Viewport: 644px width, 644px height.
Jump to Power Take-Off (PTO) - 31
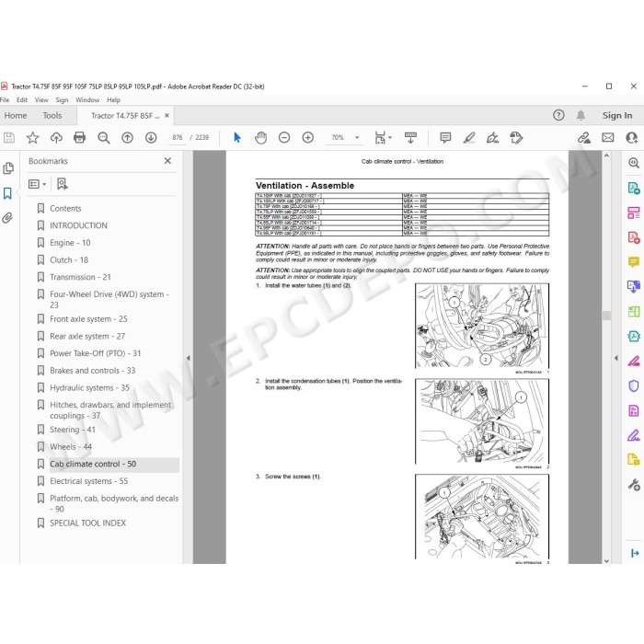pyautogui.click(x=96, y=353)
